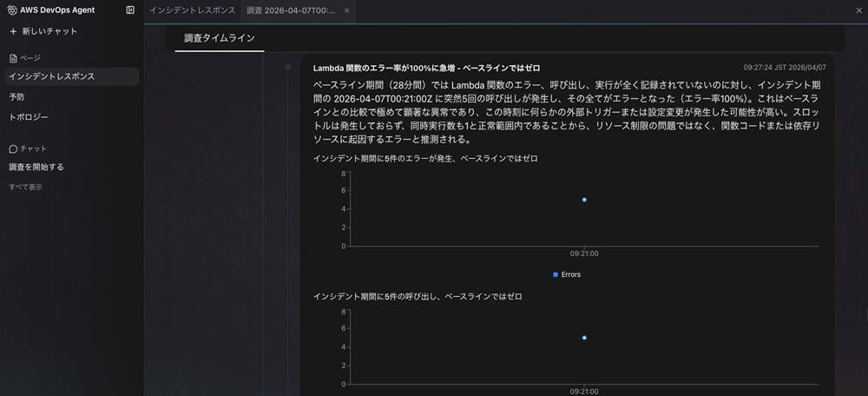This screenshot has height=396, width=868.
Task: Click the ページ section icon
Action: 13,58
